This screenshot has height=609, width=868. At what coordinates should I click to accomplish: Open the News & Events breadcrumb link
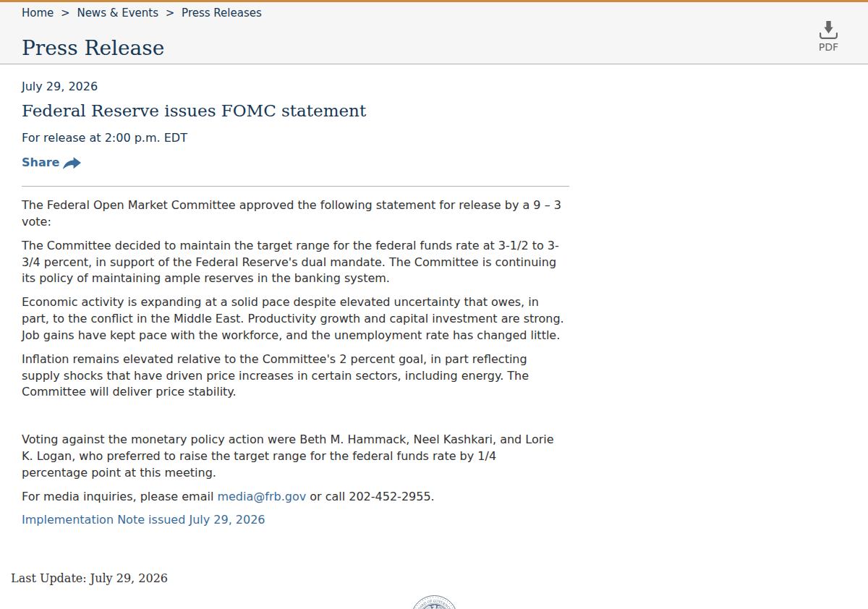coord(118,13)
